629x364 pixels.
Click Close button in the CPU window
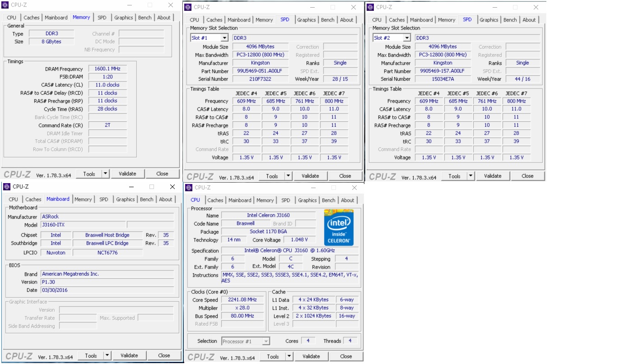pos(346,356)
